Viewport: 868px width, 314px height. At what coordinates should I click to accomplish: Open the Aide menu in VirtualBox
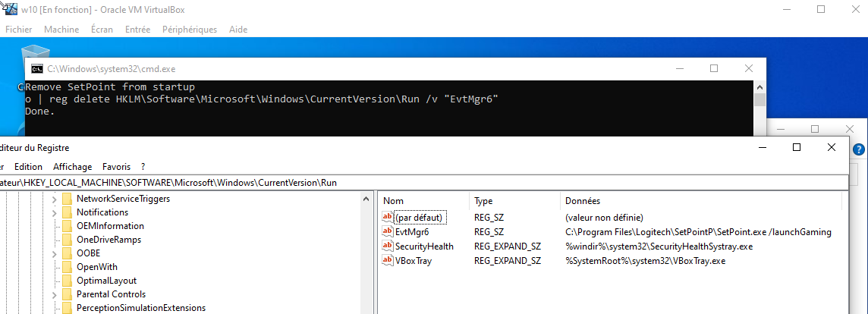[x=238, y=30]
